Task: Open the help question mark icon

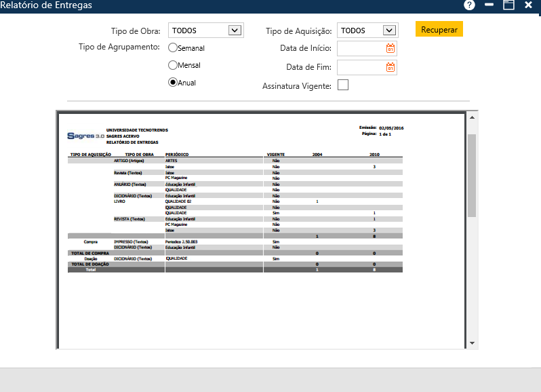Action: point(469,5)
